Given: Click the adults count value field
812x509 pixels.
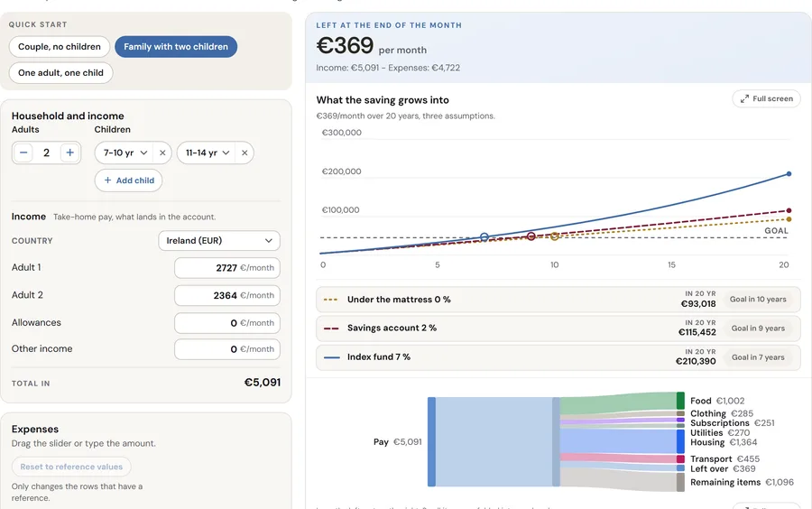Looking at the screenshot, I should tap(47, 153).
